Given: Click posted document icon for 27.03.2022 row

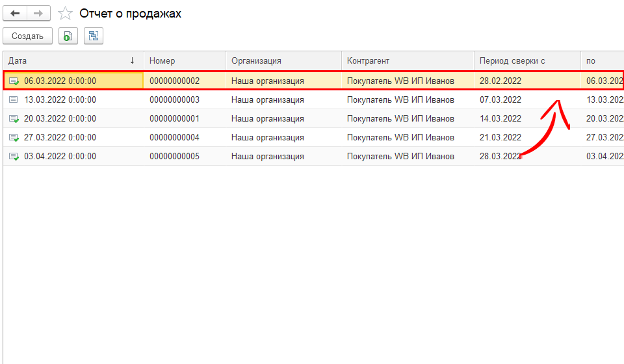Looking at the screenshot, I should click(14, 138).
